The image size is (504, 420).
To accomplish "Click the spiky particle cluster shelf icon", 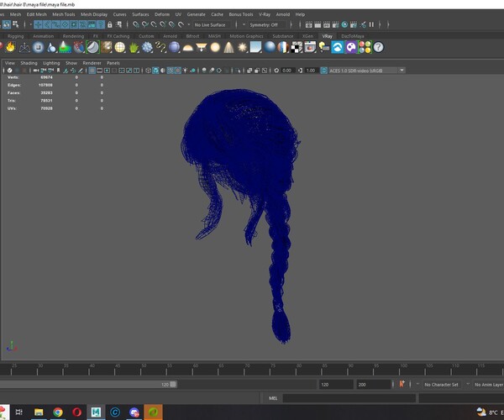I will [147, 48].
